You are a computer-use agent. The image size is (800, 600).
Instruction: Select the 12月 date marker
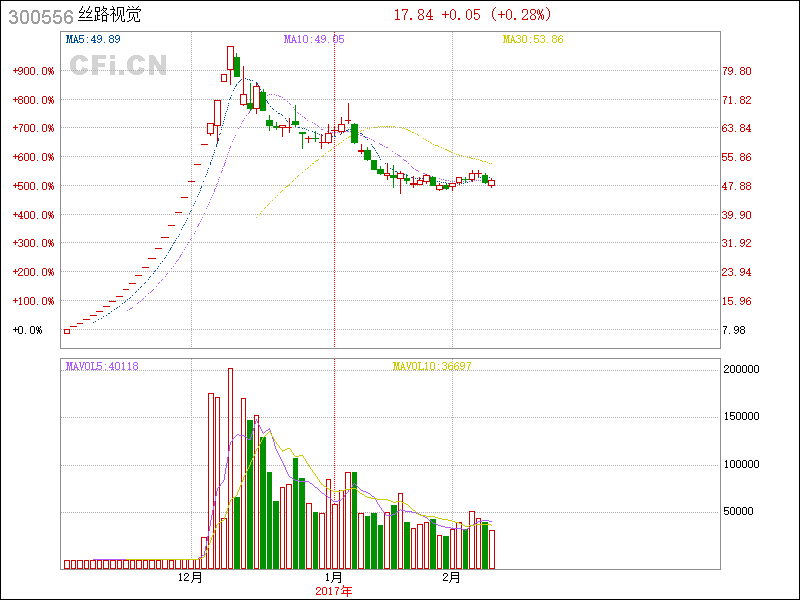(190, 578)
